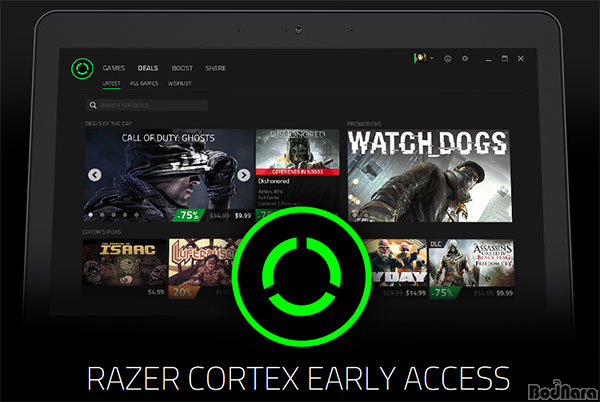Close the Cortex window
600x402 pixels.
point(521,59)
